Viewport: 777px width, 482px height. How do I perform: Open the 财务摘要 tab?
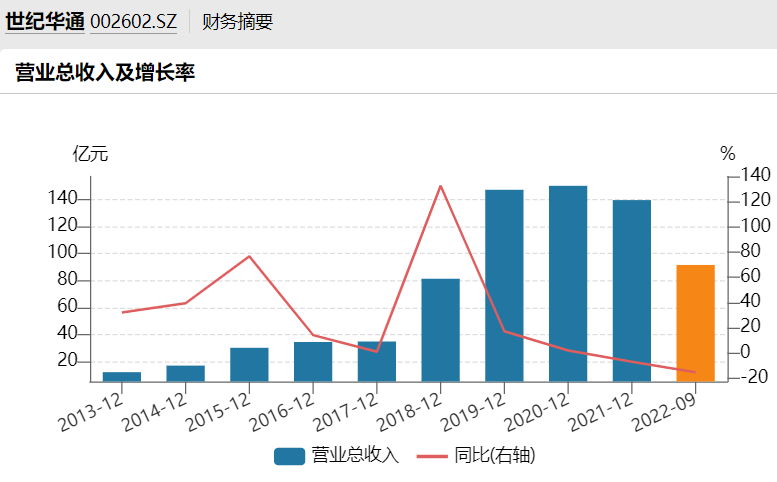coord(237,22)
